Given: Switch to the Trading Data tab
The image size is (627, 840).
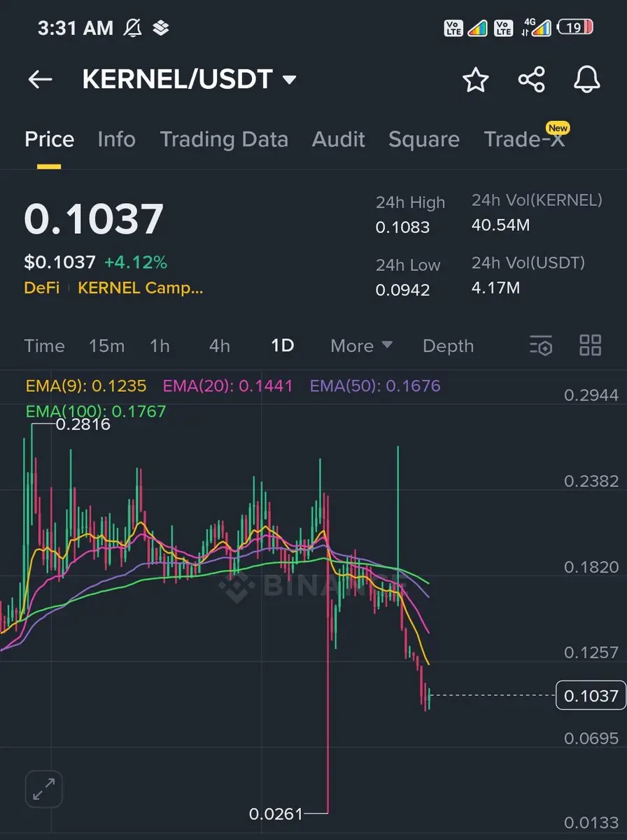Looking at the screenshot, I should click(x=224, y=139).
